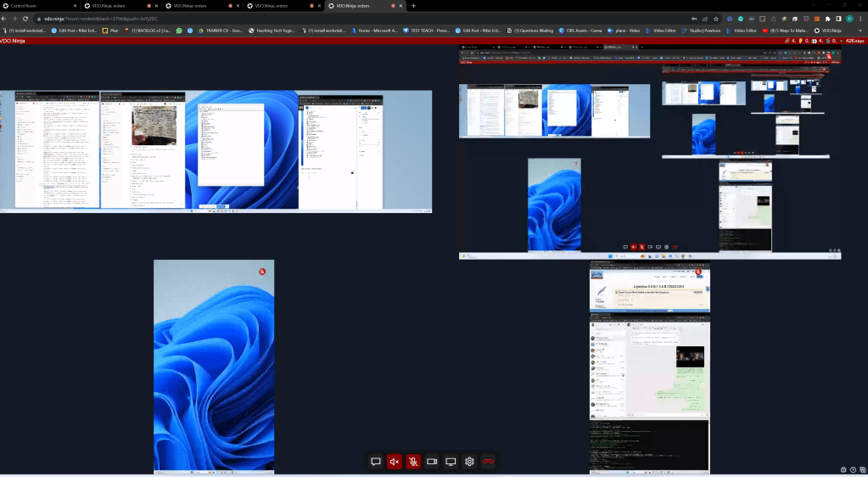Open the Studio | Powtoon bookmark

702,31
